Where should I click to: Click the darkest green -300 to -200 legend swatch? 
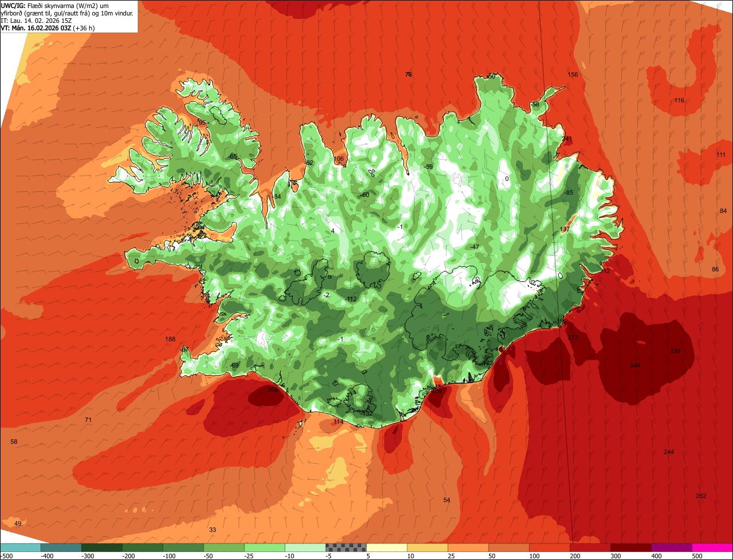click(102, 547)
